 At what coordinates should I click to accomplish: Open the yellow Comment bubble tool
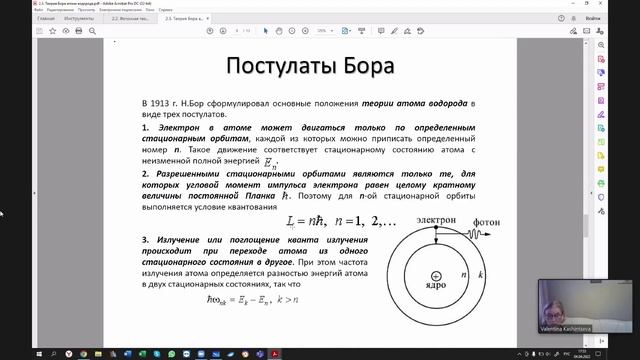click(601, 169)
